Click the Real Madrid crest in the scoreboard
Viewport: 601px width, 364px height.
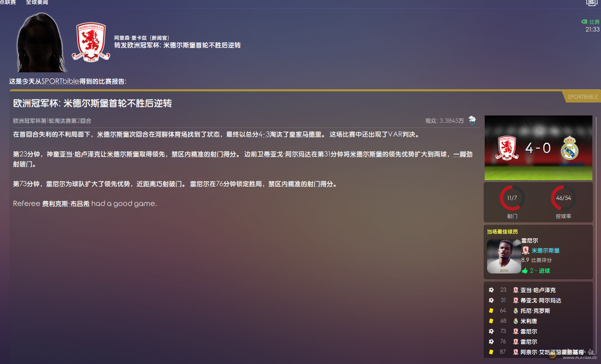569,148
